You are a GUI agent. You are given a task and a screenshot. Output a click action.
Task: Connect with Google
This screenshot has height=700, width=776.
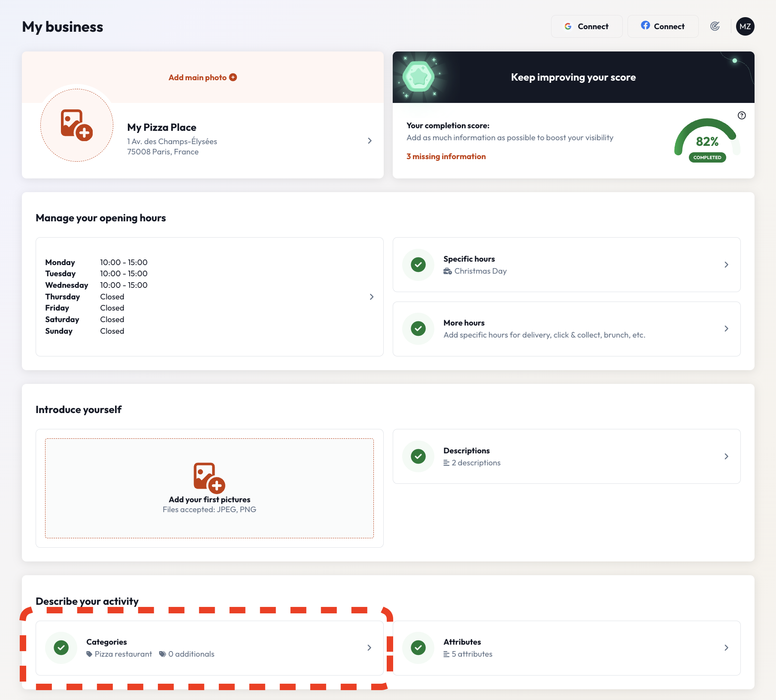coord(587,26)
